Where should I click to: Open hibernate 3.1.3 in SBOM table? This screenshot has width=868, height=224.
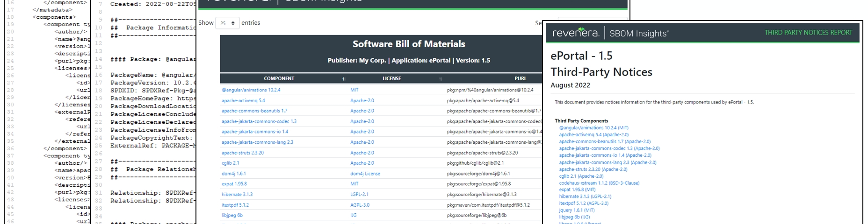point(237,195)
